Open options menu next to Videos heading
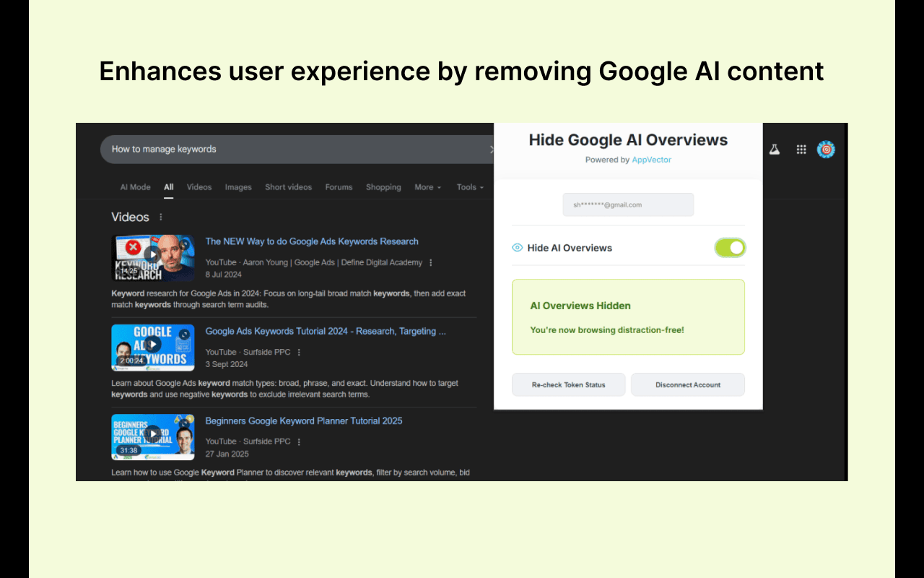The height and width of the screenshot is (578, 924). pos(161,217)
